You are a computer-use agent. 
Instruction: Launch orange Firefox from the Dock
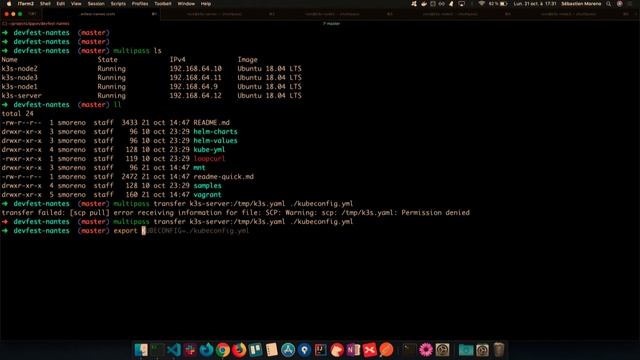pyautogui.click(x=239, y=350)
